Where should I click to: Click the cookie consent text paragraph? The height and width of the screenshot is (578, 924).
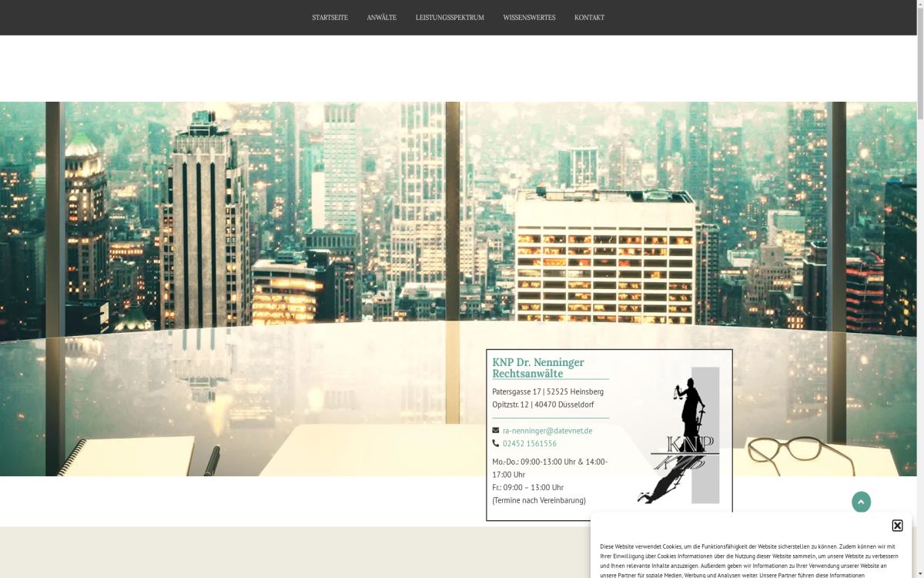(748, 560)
